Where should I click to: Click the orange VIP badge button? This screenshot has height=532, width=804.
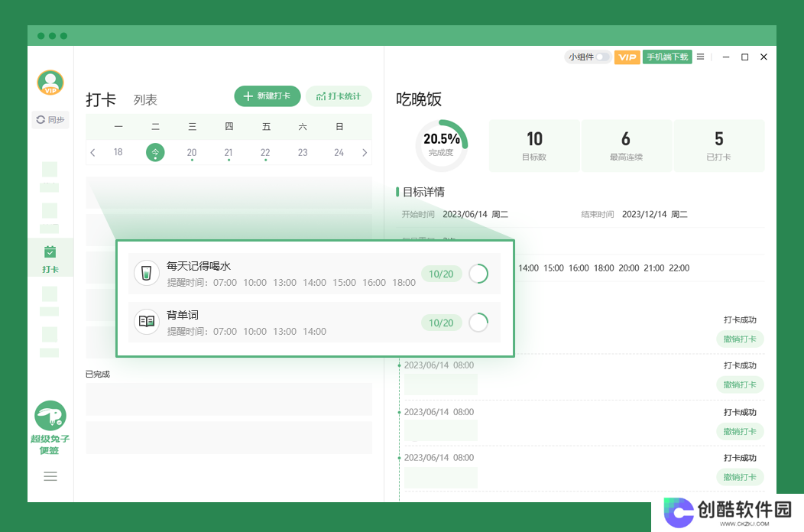[627, 57]
